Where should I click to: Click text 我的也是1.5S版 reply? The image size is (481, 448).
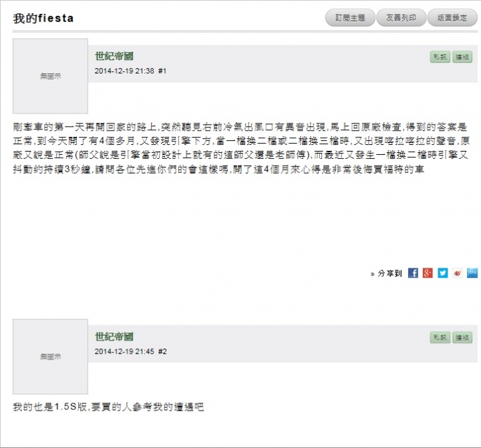(x=108, y=407)
